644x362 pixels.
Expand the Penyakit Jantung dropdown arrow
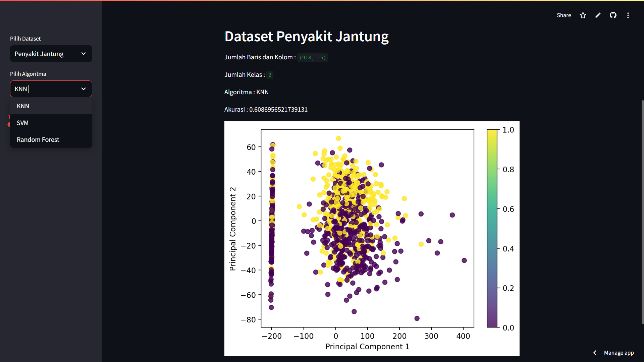(84, 54)
